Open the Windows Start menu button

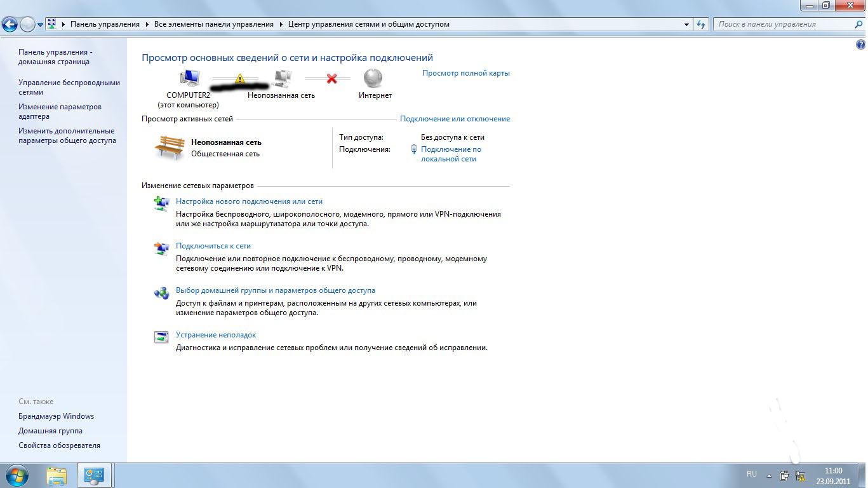tap(17, 475)
